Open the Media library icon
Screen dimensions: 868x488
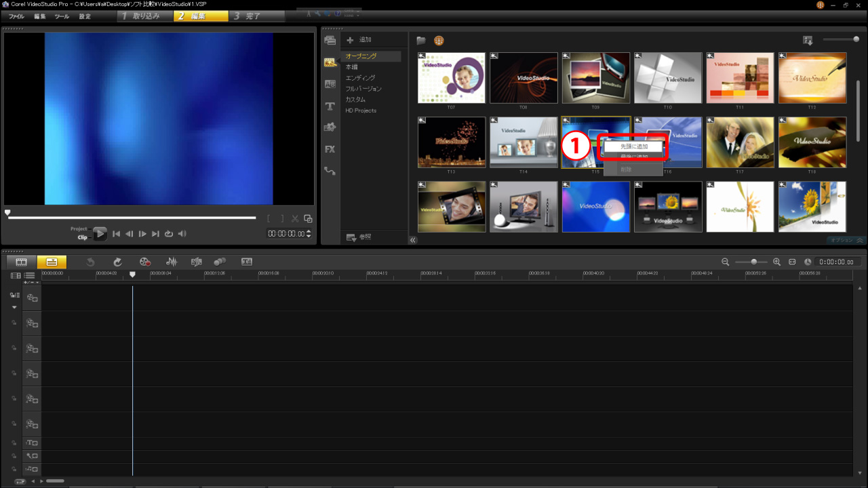tap(330, 41)
